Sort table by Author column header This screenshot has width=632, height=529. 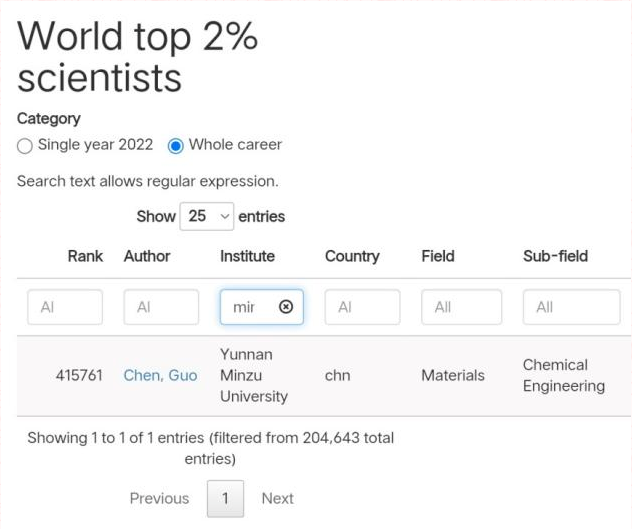point(147,256)
